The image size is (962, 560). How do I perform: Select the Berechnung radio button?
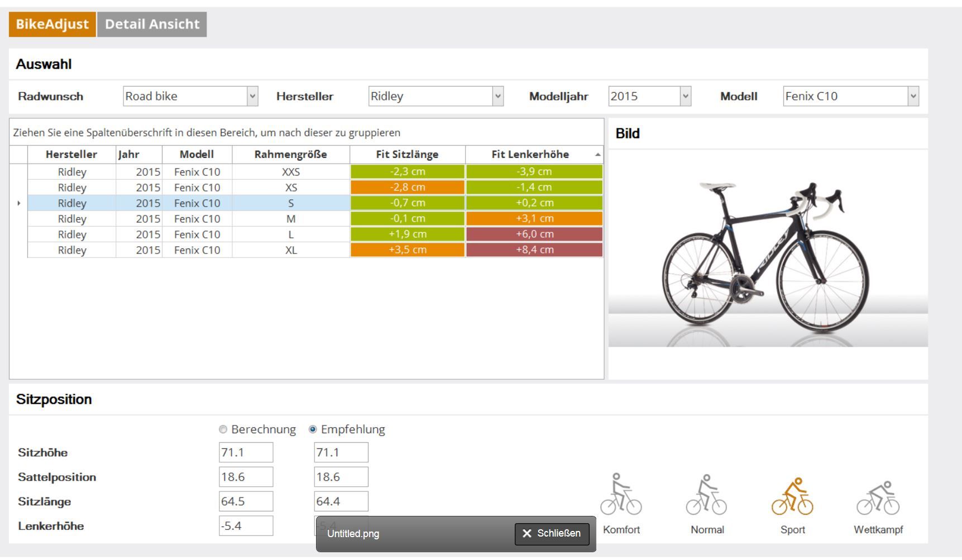223,429
